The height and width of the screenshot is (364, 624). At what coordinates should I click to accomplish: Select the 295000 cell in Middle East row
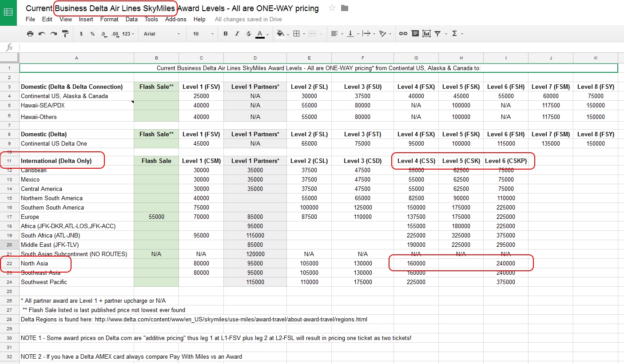pyautogui.click(x=506, y=245)
